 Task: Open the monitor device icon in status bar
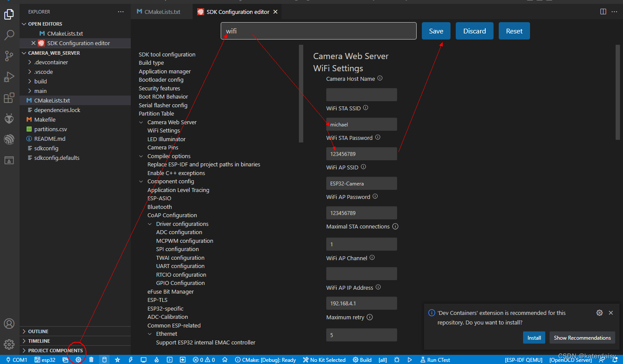(143, 360)
